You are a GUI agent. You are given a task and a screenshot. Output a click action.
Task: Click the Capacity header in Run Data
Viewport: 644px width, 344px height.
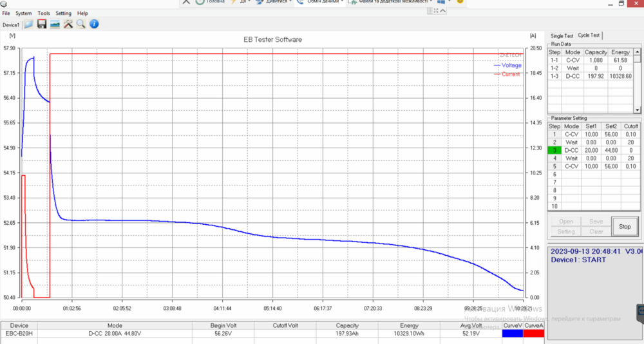[596, 52]
